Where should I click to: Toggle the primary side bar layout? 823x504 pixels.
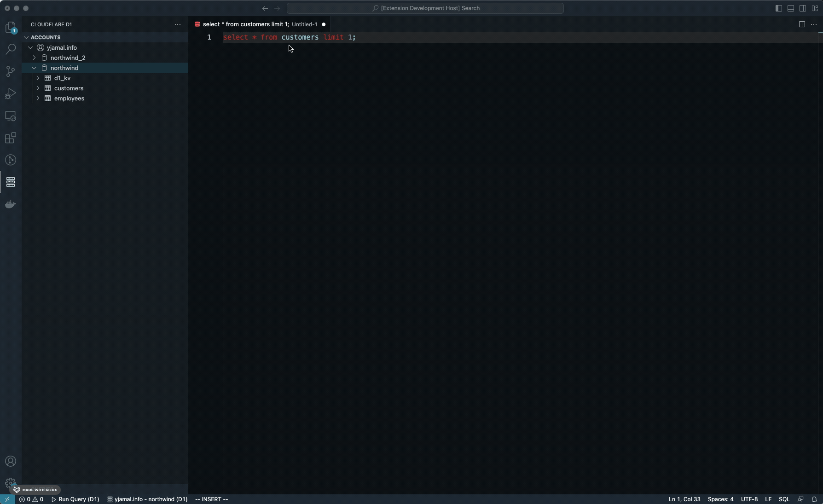click(x=779, y=8)
